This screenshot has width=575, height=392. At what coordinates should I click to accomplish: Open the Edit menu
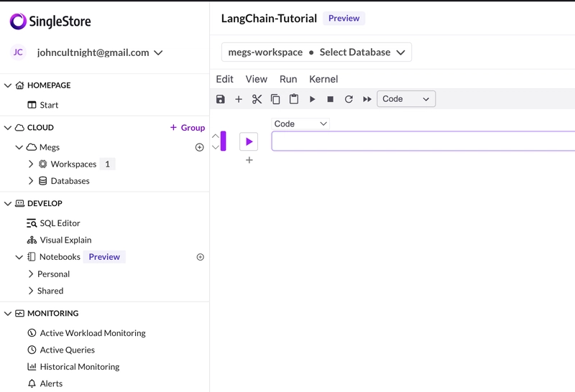pyautogui.click(x=224, y=79)
